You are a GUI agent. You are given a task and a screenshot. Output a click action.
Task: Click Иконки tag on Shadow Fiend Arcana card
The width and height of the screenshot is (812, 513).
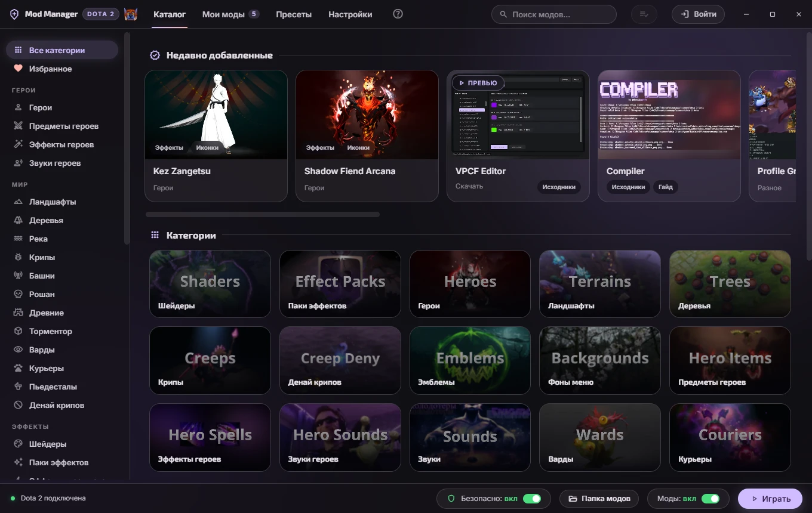tap(358, 147)
